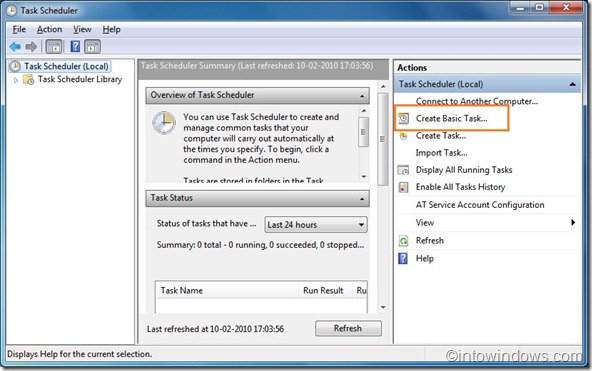Collapse the Overview of Task Scheduler section
The height and width of the screenshot is (371, 592).
coord(362,96)
